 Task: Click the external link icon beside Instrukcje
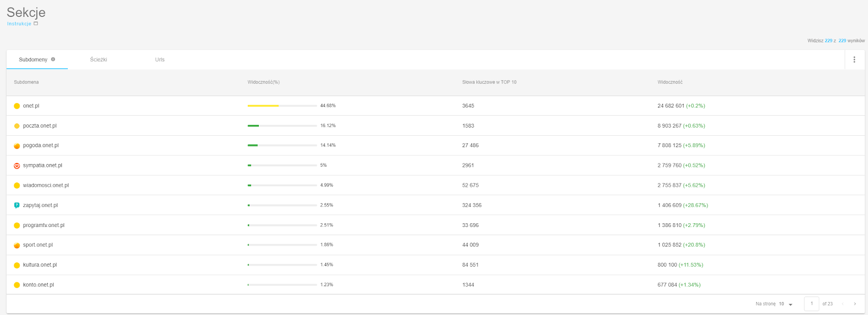click(36, 23)
